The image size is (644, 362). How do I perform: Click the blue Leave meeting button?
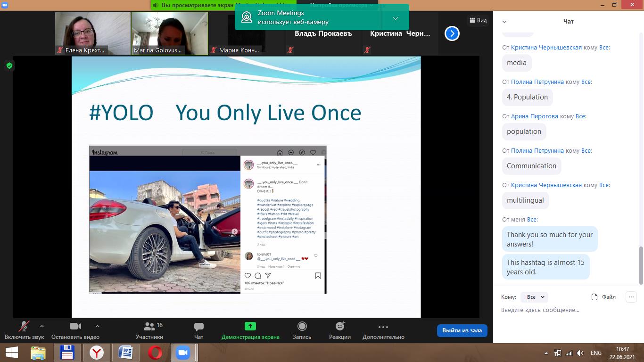(x=462, y=330)
